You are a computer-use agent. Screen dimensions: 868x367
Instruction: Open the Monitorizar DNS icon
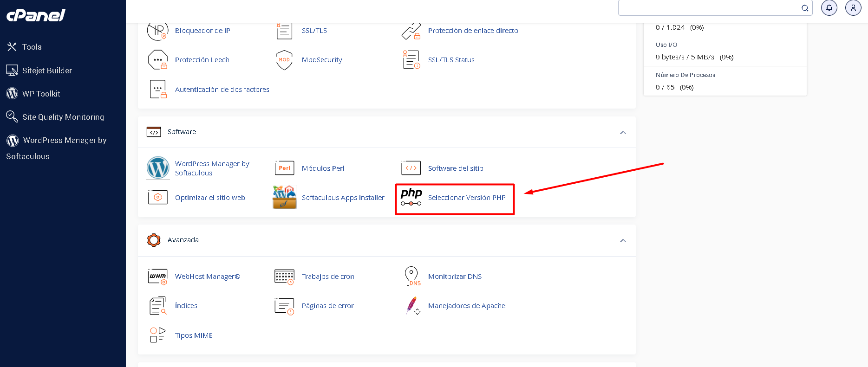[412, 276]
